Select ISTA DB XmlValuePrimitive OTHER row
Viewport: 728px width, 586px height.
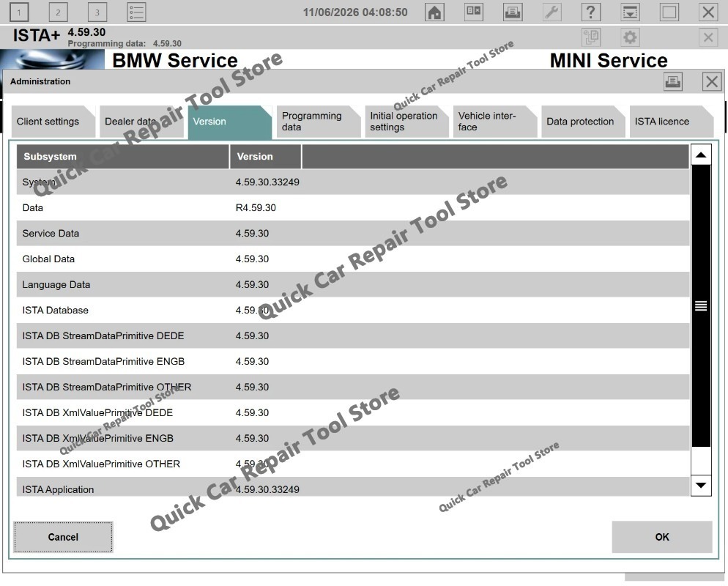tap(353, 464)
